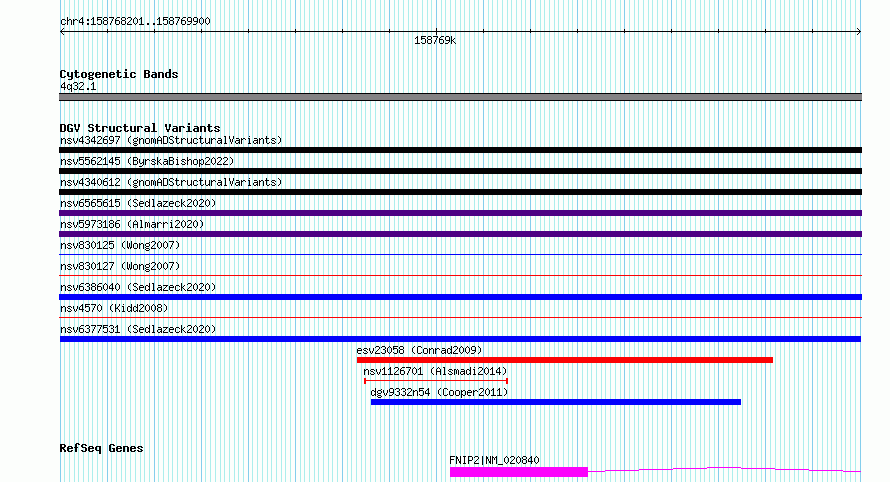
Task: Click the magenta FNIP2 exon block
Action: click(519, 472)
